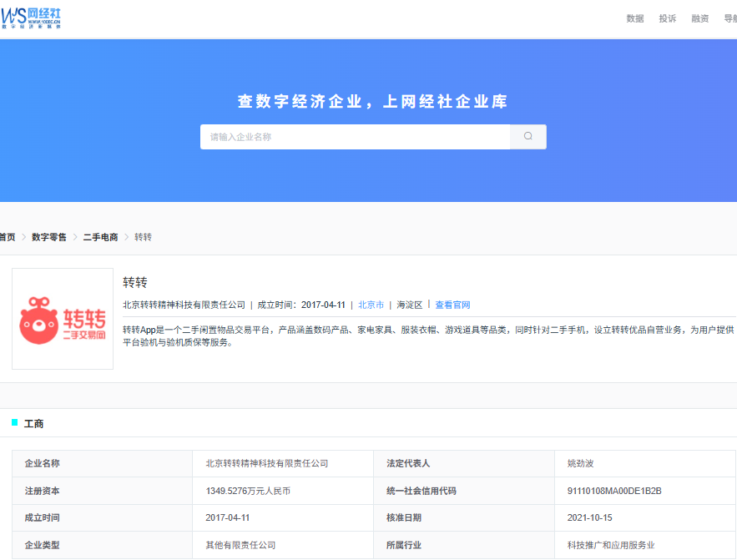Select the 统一社会信用代码 label
This screenshot has width=737, height=560.
[422, 491]
